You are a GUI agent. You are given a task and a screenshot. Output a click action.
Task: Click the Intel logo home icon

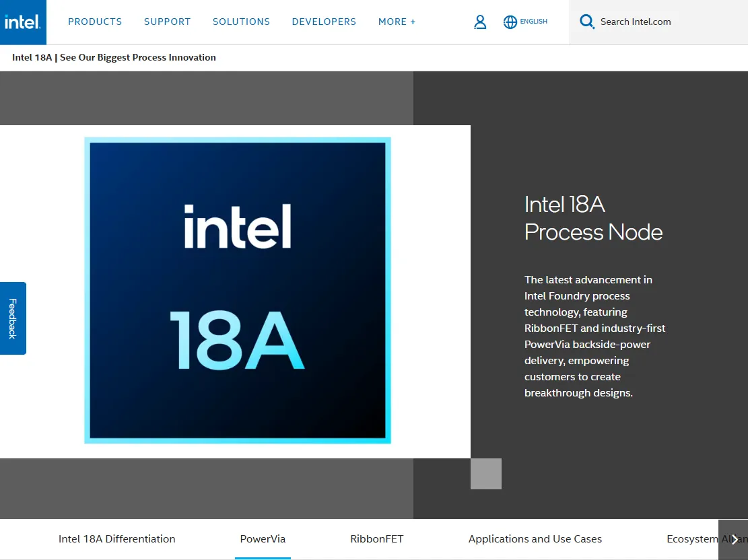pos(23,22)
